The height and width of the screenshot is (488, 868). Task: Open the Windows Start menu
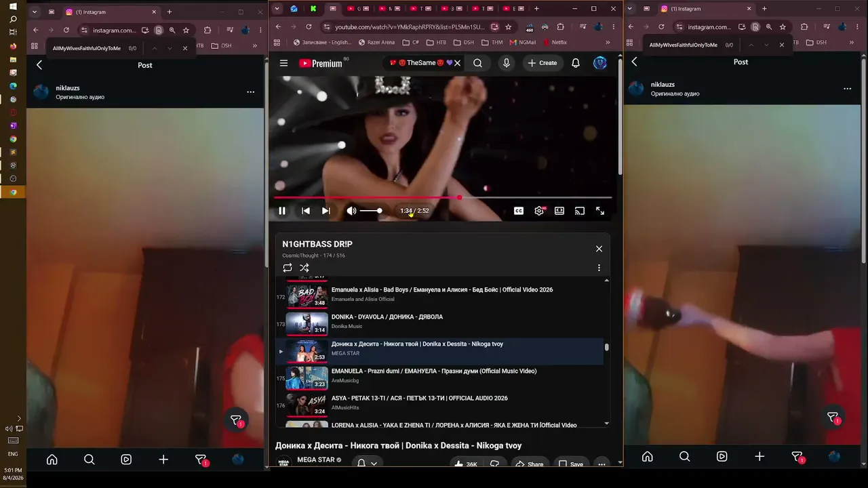[x=13, y=6]
